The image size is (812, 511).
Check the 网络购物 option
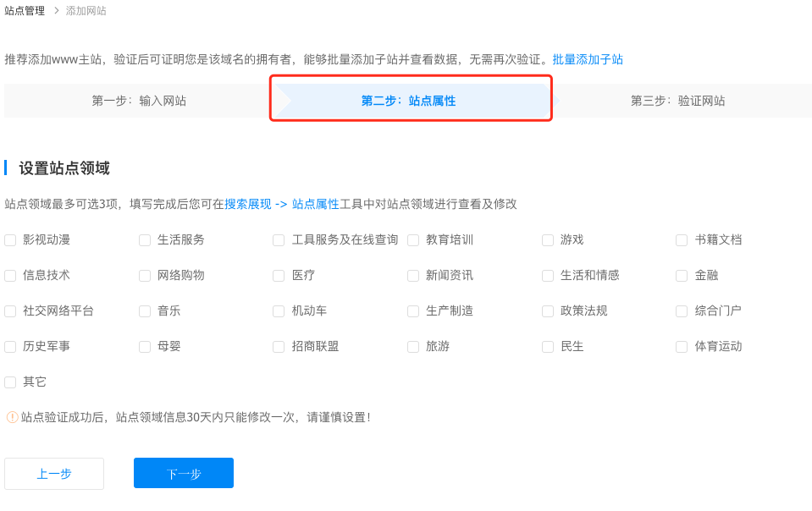(144, 275)
